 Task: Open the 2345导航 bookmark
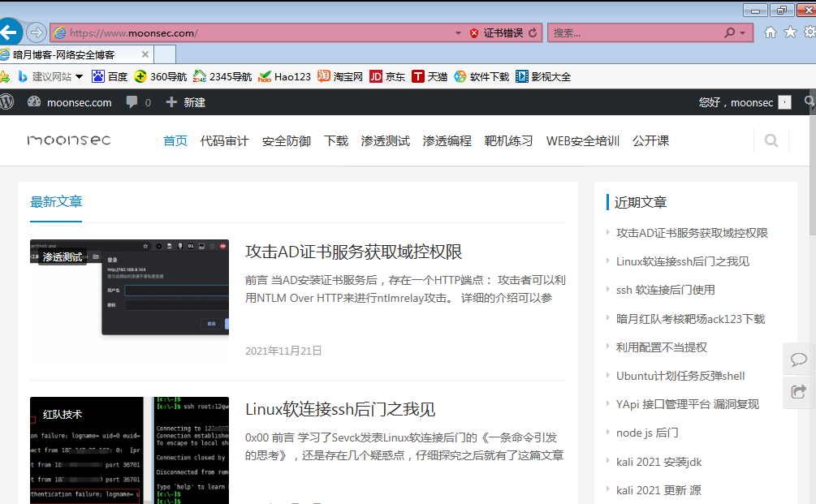pyautogui.click(x=222, y=77)
